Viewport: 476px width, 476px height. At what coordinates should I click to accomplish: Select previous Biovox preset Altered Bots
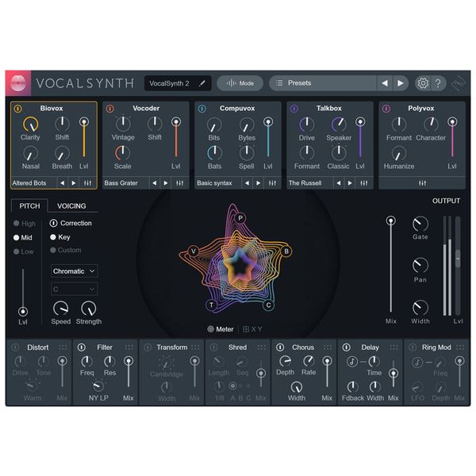click(62, 183)
